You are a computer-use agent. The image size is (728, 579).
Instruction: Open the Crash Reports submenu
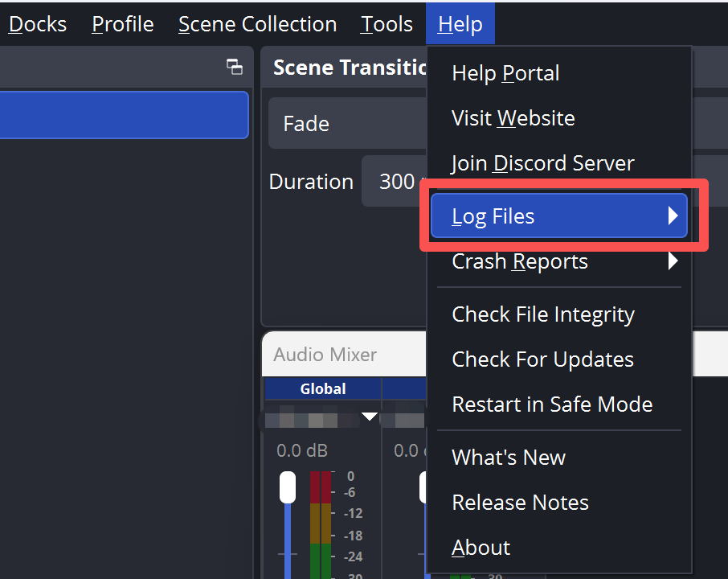tap(559, 261)
